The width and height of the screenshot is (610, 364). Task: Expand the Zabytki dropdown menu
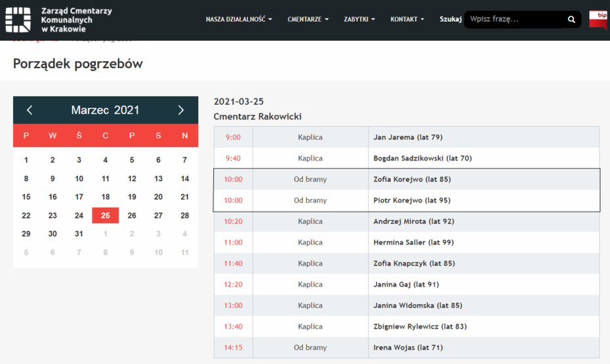(359, 20)
